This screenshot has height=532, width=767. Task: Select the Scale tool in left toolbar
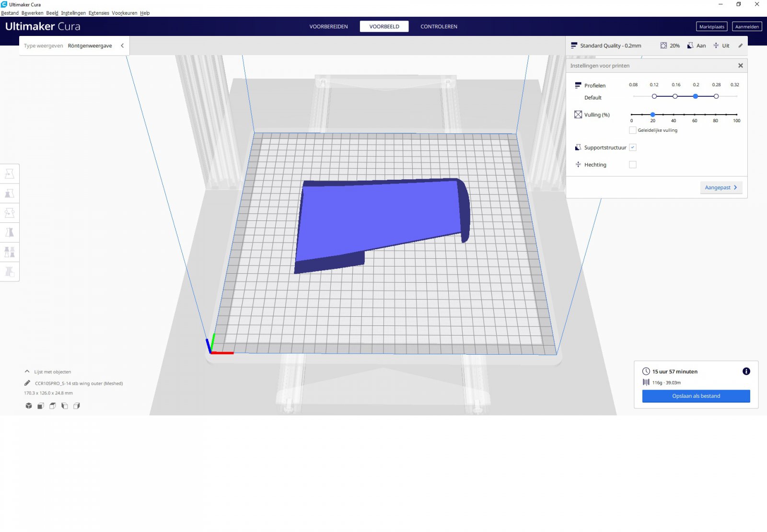pyautogui.click(x=10, y=193)
